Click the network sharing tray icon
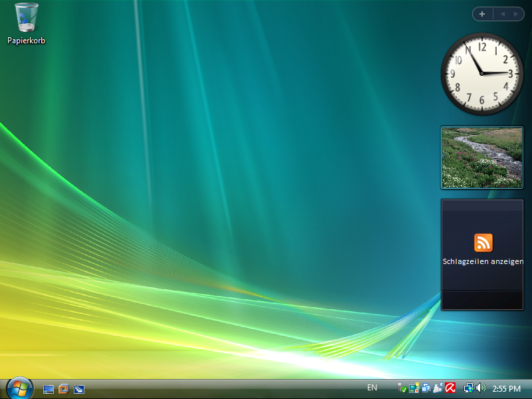532x399 pixels. [x=426, y=388]
